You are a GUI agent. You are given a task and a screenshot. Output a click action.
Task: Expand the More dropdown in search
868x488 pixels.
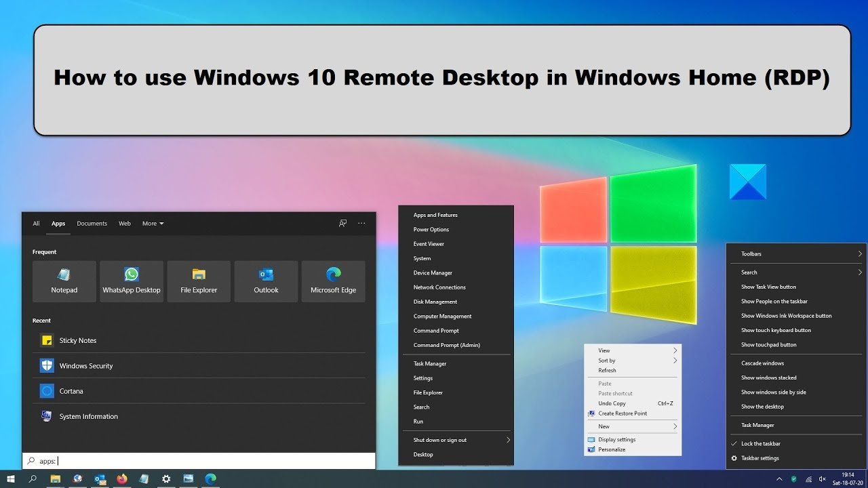[153, 223]
